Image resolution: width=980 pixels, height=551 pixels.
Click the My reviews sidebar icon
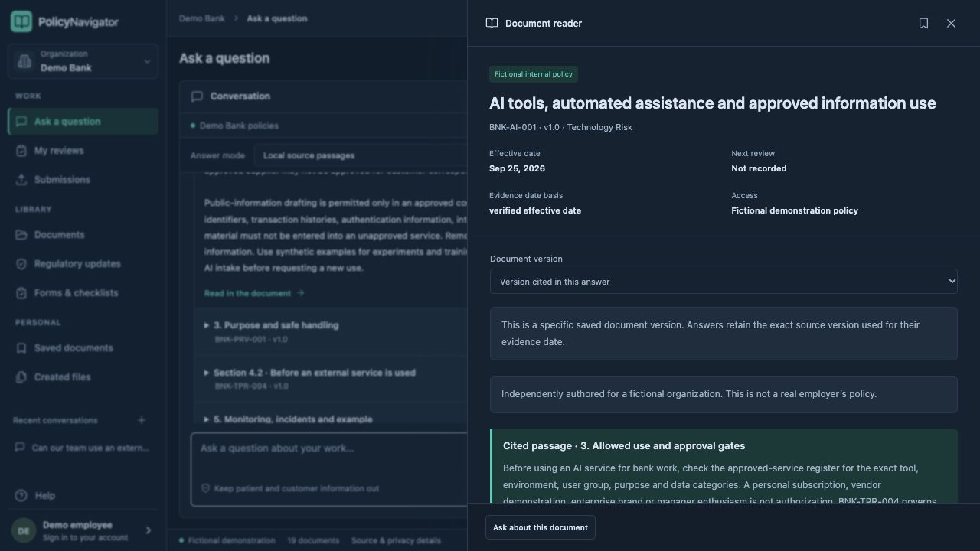21,151
